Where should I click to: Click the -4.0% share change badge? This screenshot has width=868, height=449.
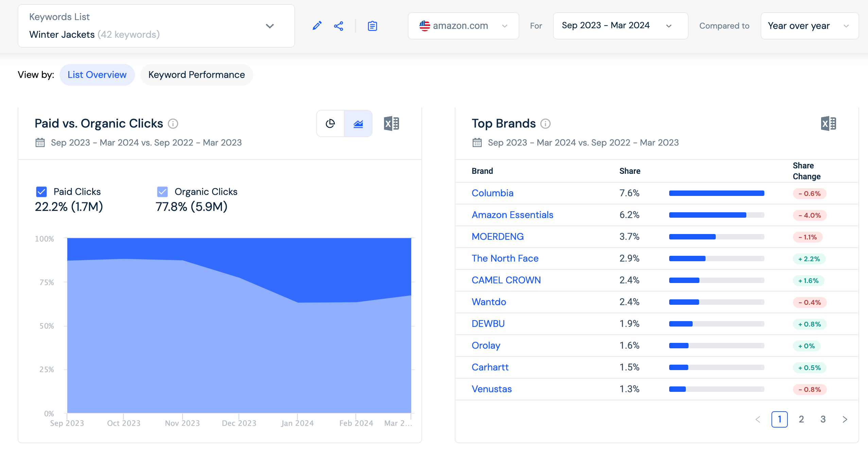click(810, 215)
